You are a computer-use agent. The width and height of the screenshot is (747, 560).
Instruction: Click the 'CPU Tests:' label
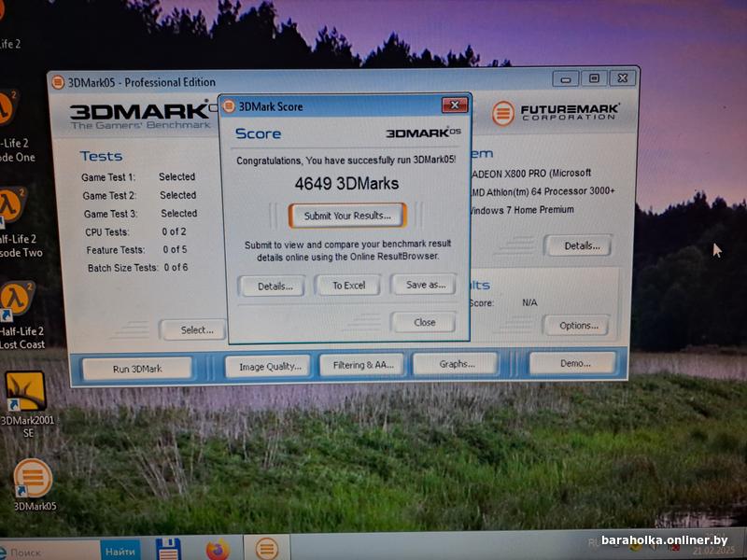coord(107,231)
